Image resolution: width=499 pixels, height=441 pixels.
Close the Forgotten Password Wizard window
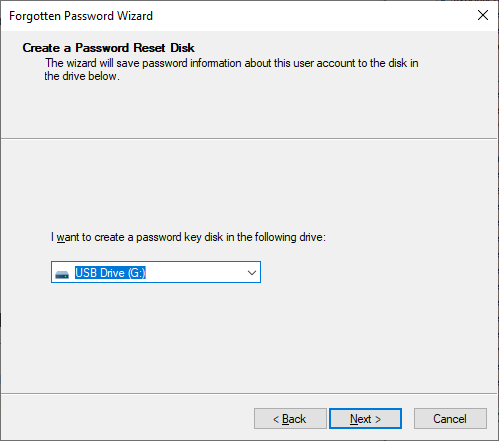(483, 15)
